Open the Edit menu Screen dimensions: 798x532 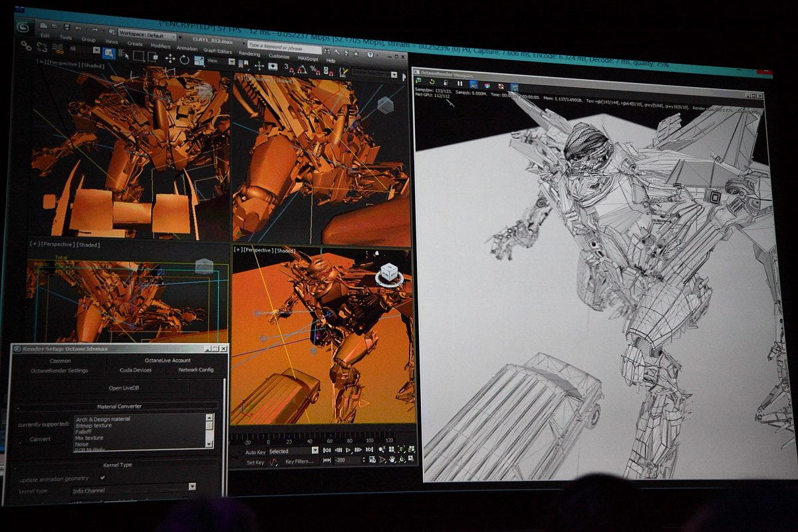pos(45,36)
